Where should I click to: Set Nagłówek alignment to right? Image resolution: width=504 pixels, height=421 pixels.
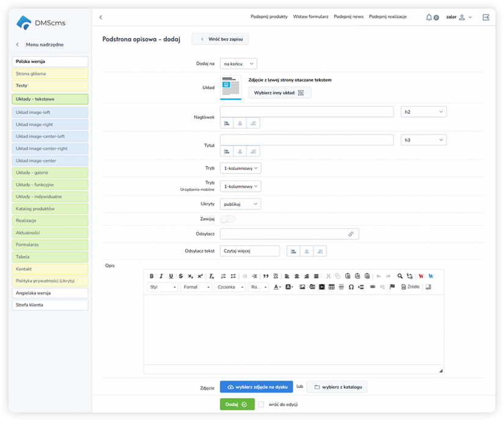coord(253,123)
